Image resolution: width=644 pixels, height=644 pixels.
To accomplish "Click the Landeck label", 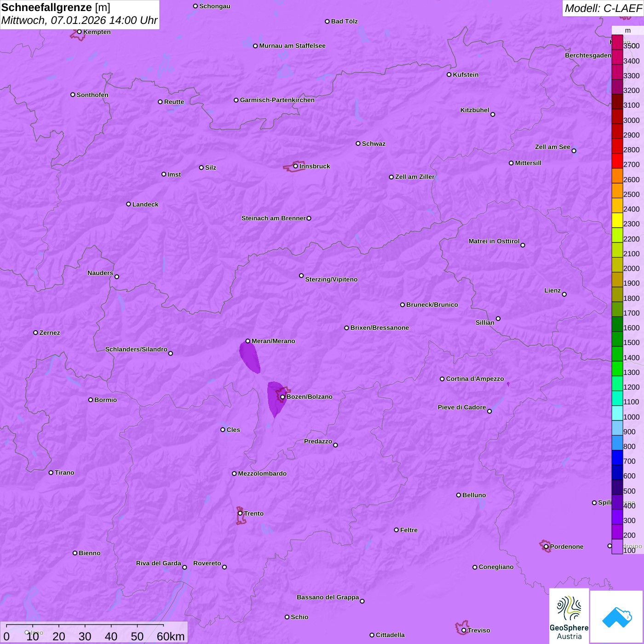I will pyautogui.click(x=145, y=204).
